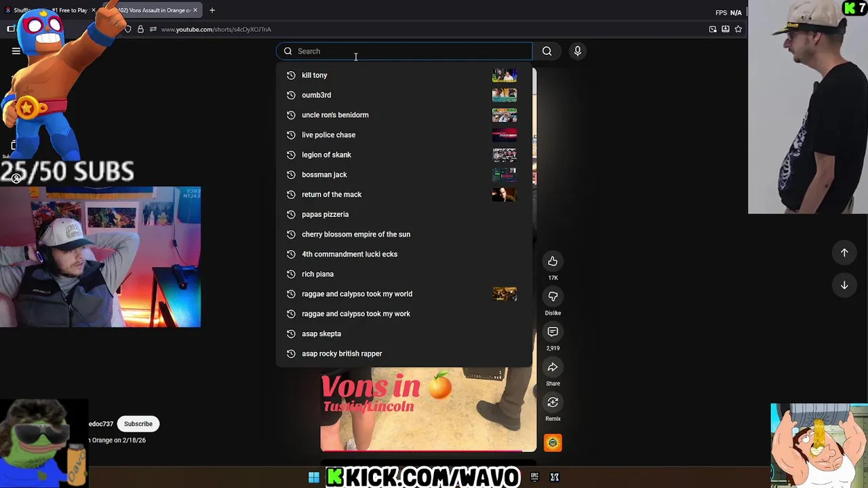The image size is (868, 488).
Task: Click history clock icon beside 'asap skepta'
Action: point(291,333)
